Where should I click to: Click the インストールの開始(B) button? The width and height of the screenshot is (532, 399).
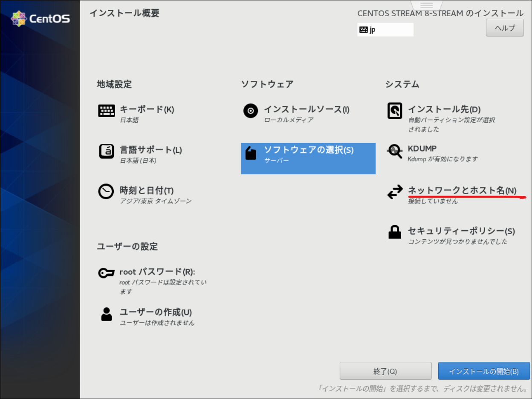(484, 371)
